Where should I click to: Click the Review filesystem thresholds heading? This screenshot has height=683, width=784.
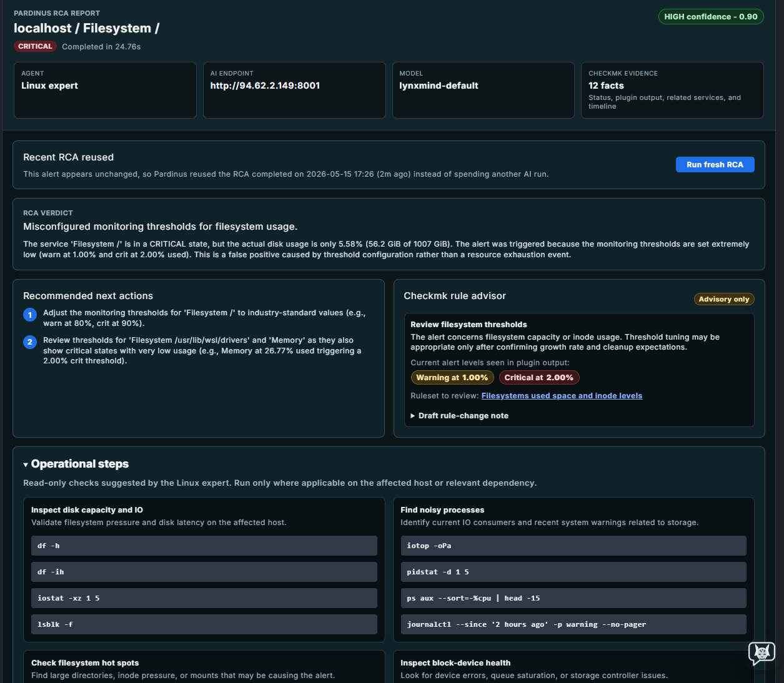point(469,325)
